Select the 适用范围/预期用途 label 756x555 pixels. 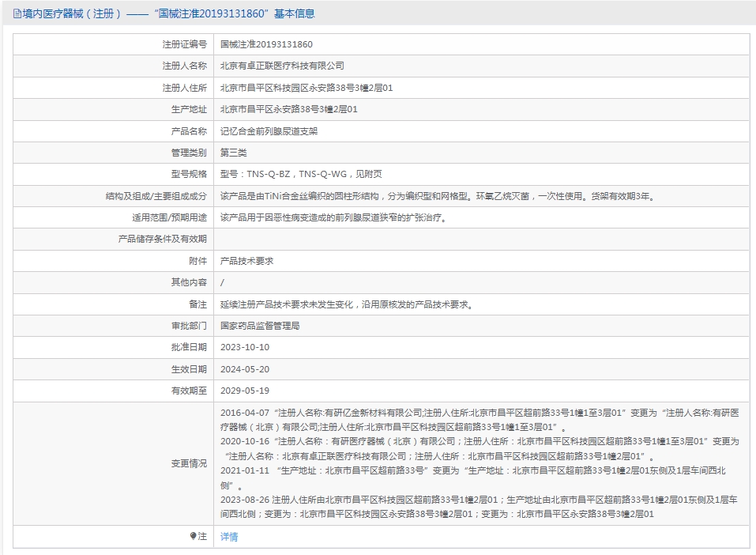(x=170, y=217)
